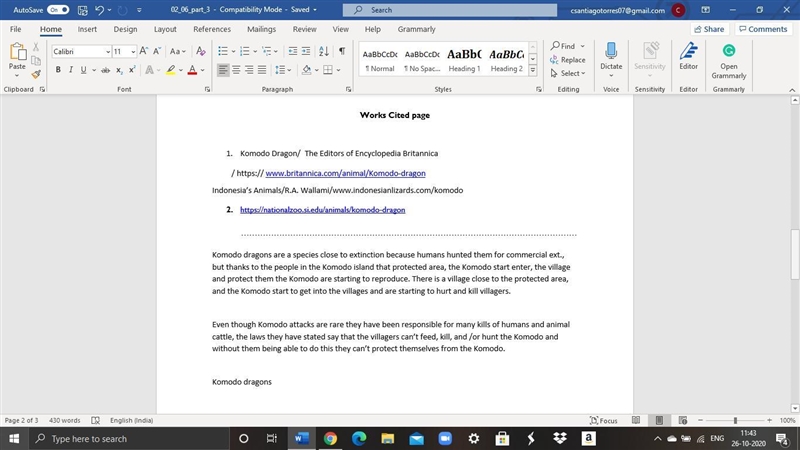This screenshot has width=800, height=450.
Task: Click the text highlight color button
Action: coord(171,70)
